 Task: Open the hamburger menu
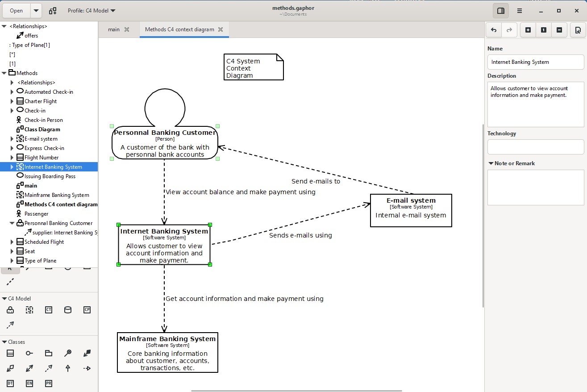pos(520,10)
